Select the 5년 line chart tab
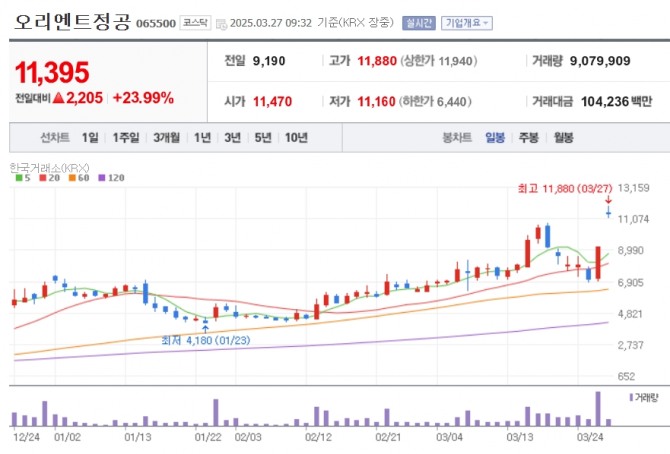Viewport: 670px width, 454px height. [263, 138]
